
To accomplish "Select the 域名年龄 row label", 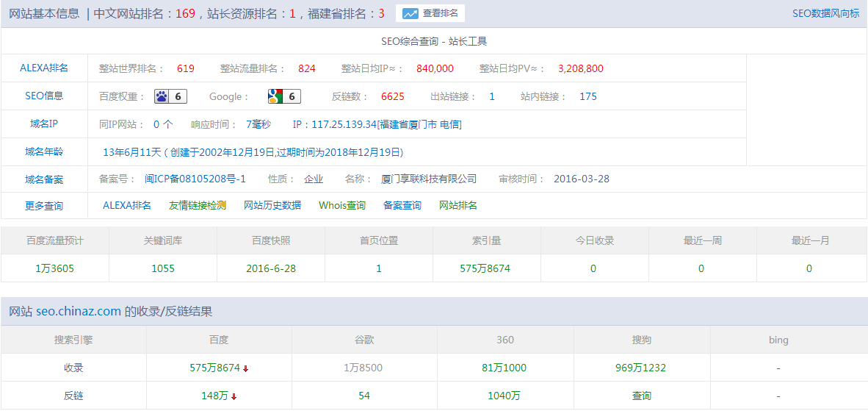I will pyautogui.click(x=44, y=151).
